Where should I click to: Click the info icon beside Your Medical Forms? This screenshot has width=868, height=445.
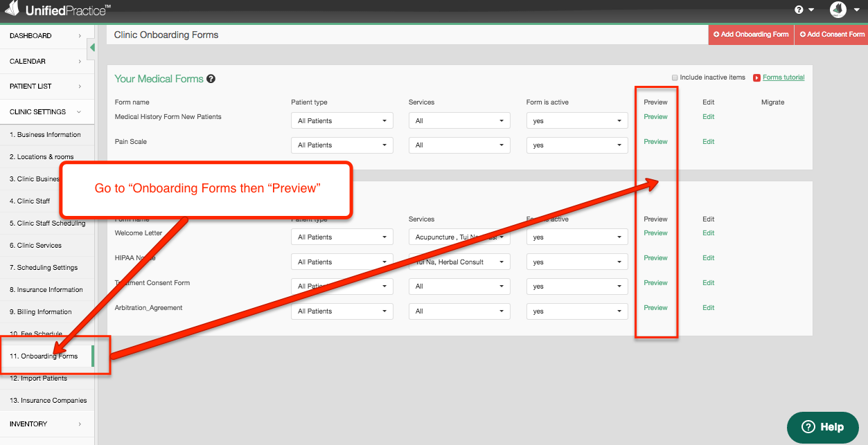[211, 79]
